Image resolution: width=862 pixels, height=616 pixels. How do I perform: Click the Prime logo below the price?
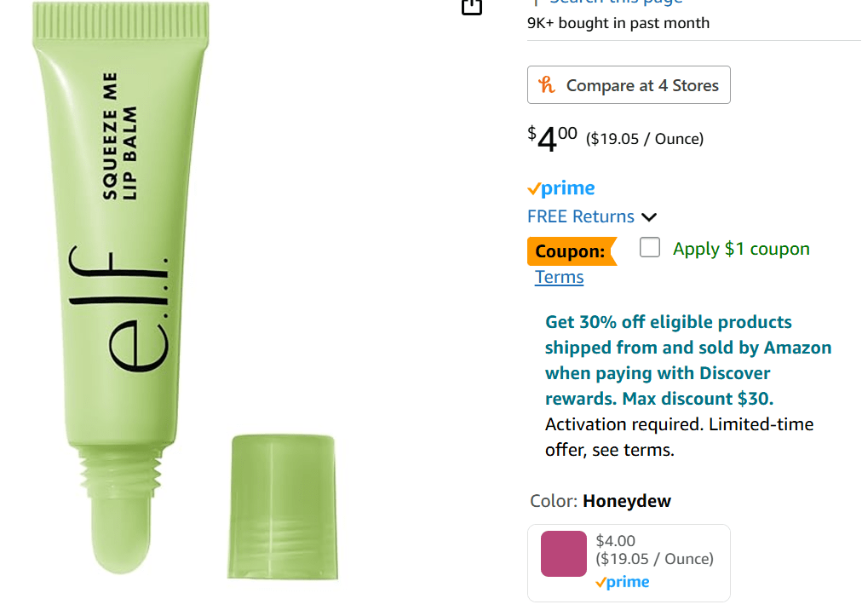560,188
